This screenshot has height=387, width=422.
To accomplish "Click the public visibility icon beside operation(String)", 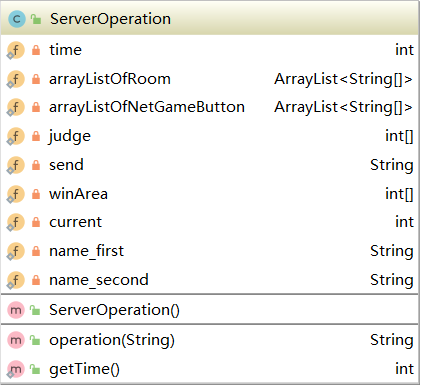I will [x=35, y=340].
